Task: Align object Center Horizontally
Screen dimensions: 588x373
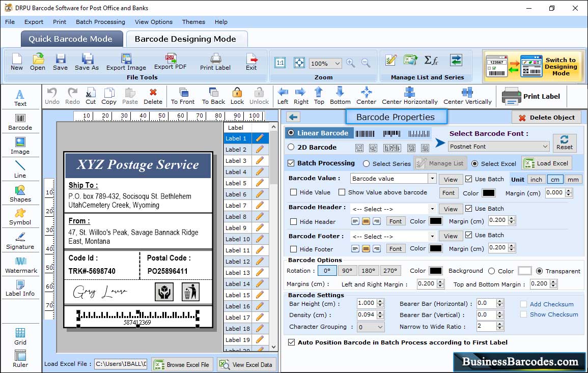Action: tap(409, 96)
